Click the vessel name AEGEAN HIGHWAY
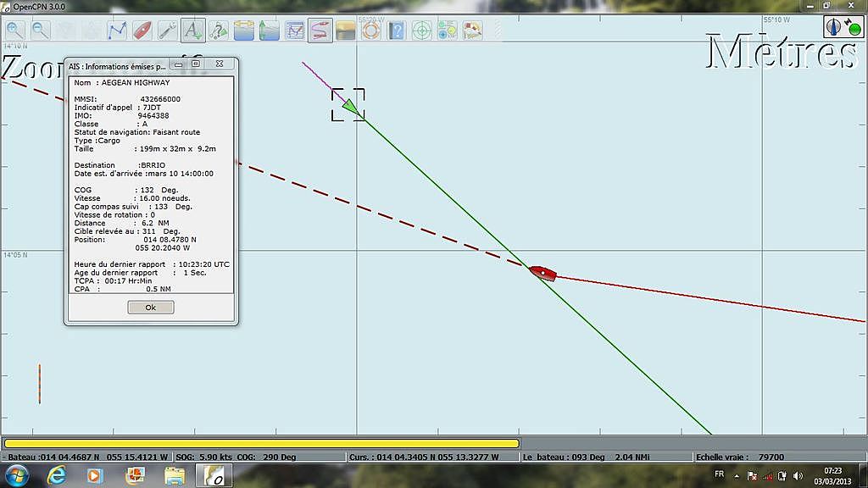The width and height of the screenshot is (868, 488). click(x=136, y=82)
